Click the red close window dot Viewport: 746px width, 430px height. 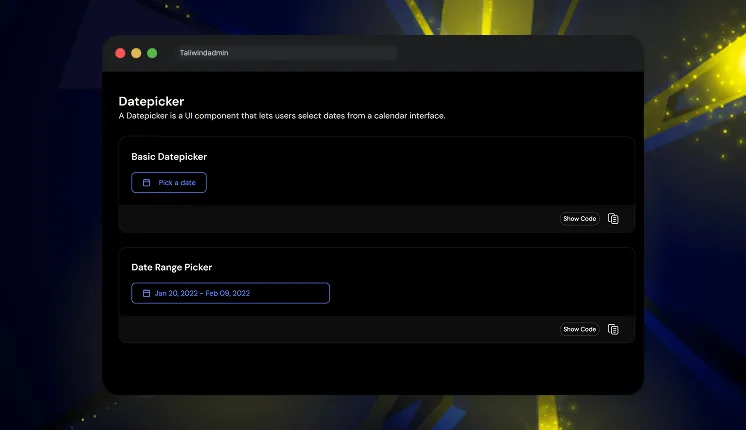(x=120, y=53)
